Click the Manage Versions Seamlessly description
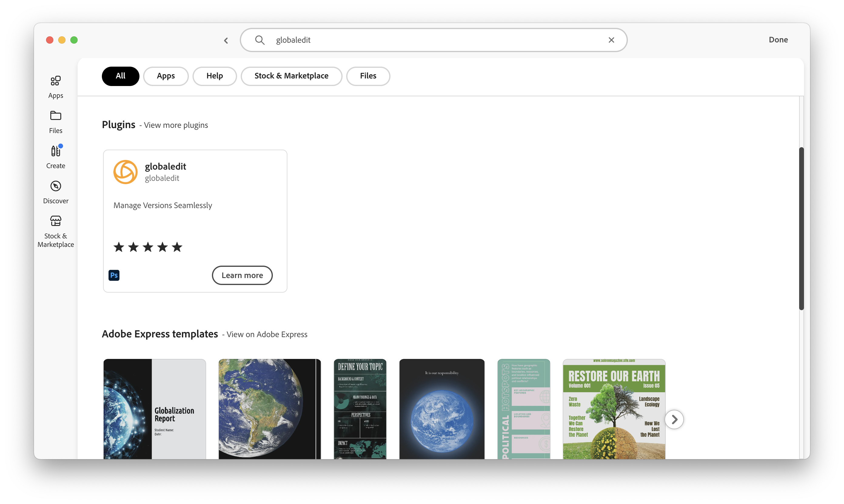Screen dimensions: 844x504 [162, 205]
